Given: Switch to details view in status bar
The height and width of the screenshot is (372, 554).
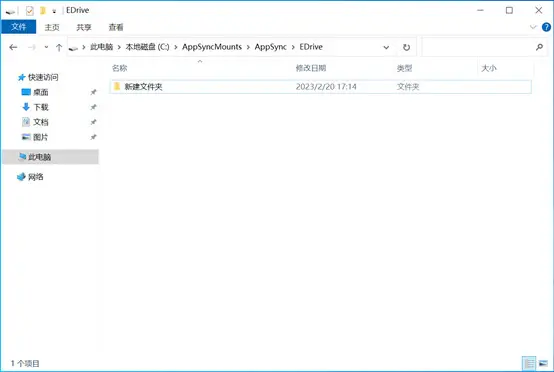Looking at the screenshot, I should (529, 363).
